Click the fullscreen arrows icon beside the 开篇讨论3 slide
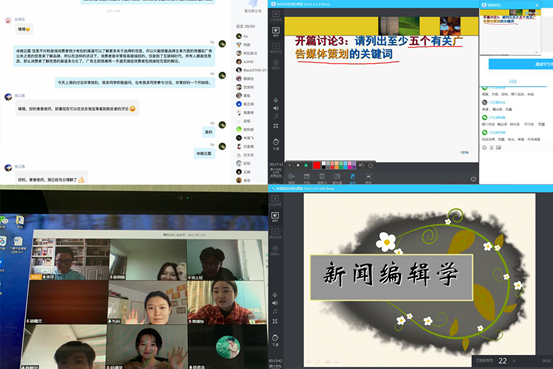This screenshot has height=369, width=553. point(275,126)
